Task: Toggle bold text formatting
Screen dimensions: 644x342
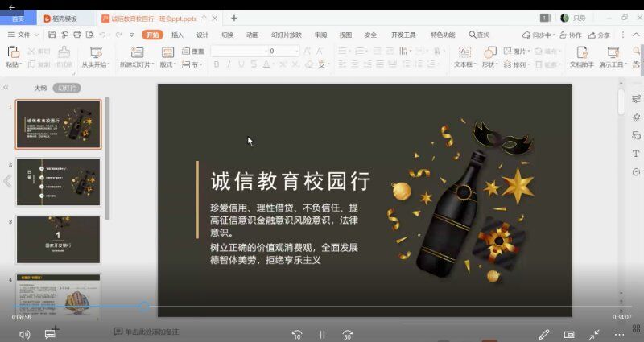Action: 217,64
